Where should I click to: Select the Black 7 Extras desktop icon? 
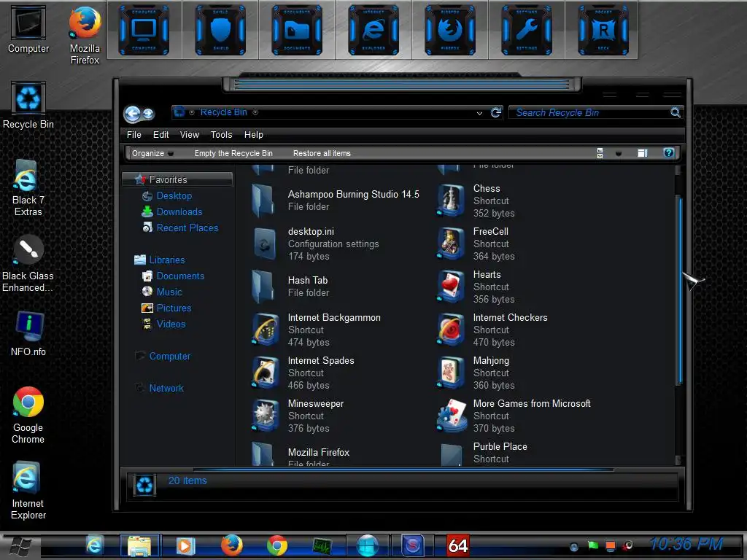pyautogui.click(x=28, y=187)
